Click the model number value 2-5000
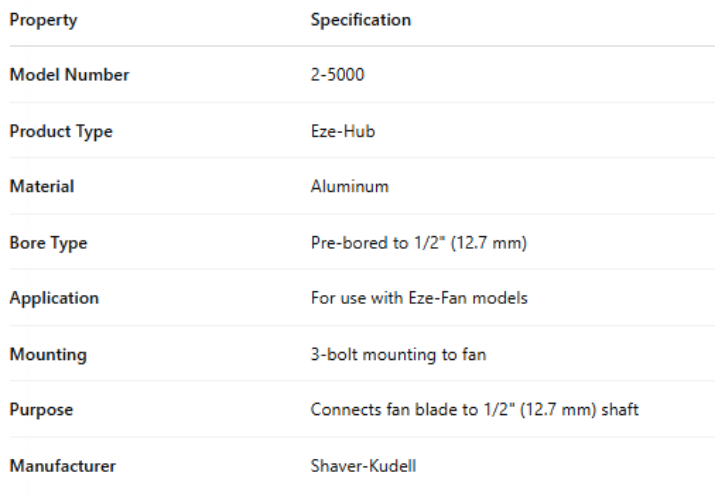 pyautogui.click(x=337, y=75)
